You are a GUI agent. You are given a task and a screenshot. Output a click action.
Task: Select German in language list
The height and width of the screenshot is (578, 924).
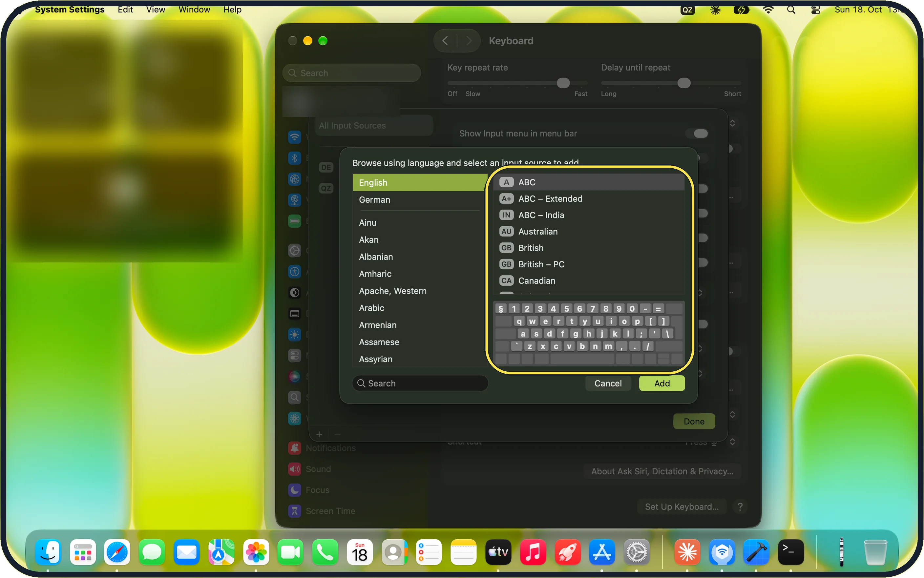pyautogui.click(x=419, y=199)
